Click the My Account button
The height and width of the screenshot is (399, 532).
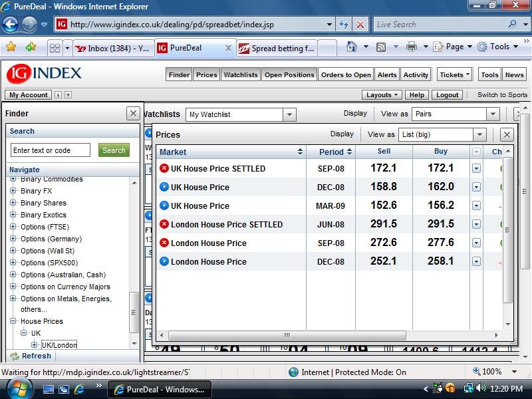coord(29,95)
